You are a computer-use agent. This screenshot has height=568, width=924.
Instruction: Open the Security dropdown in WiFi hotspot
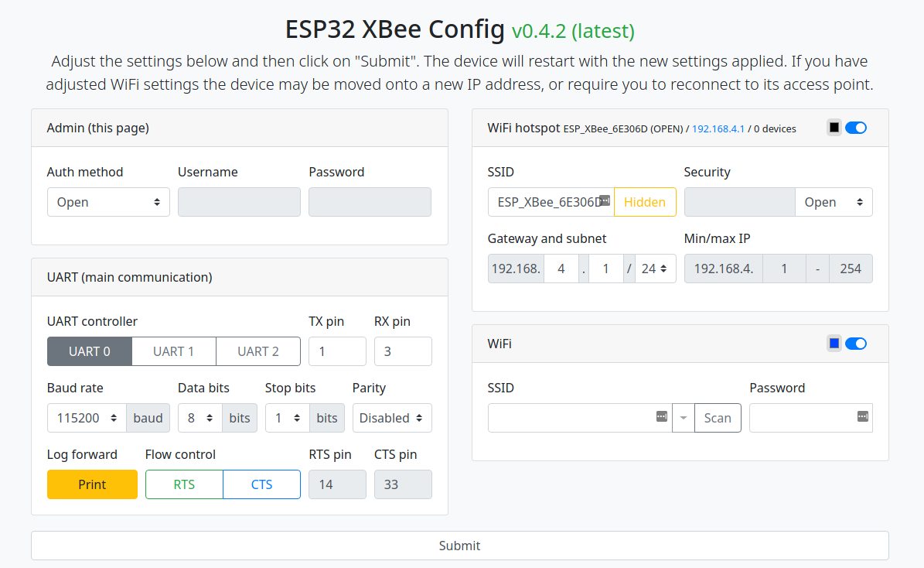[834, 201]
